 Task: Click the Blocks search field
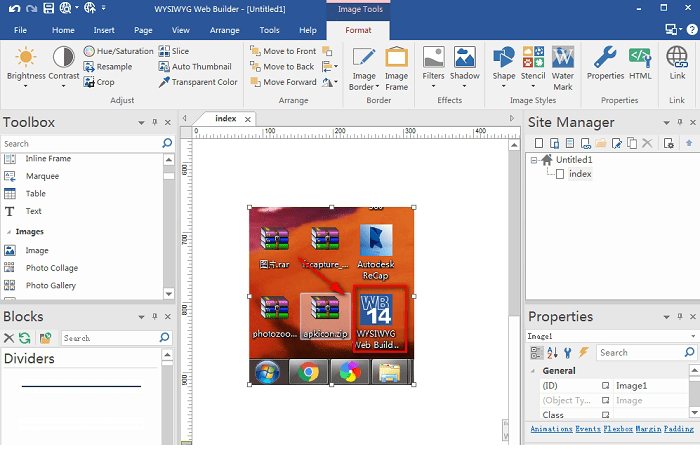coord(110,338)
